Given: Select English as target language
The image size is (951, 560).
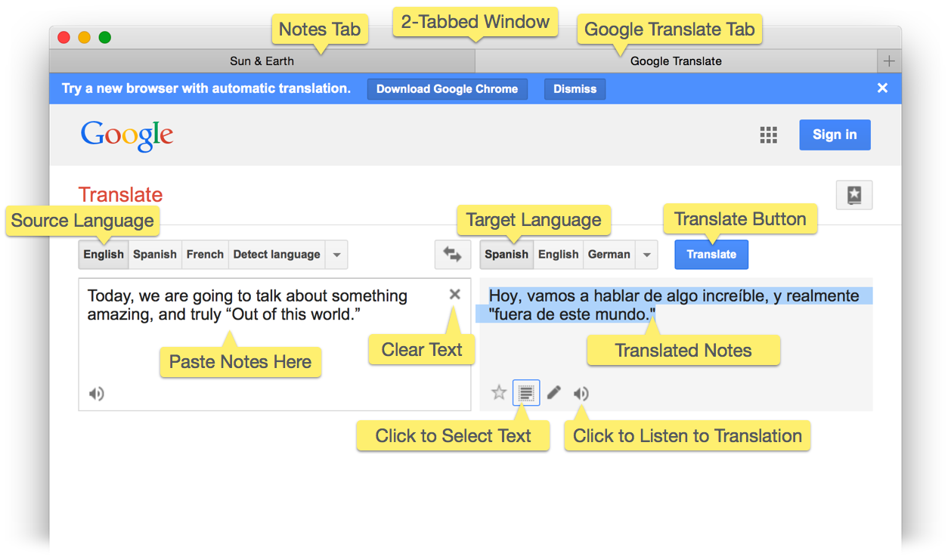Looking at the screenshot, I should click(559, 255).
